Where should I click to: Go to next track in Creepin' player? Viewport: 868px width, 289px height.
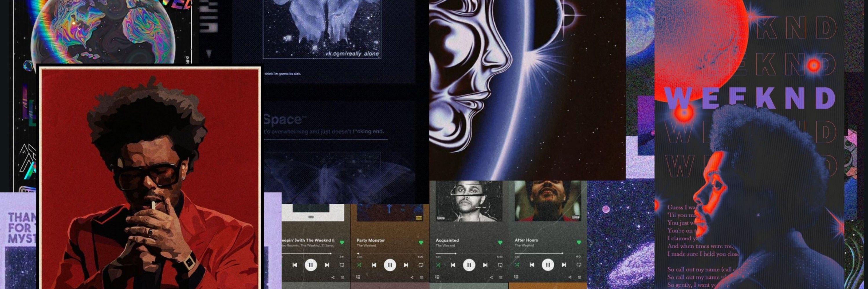coord(327,265)
